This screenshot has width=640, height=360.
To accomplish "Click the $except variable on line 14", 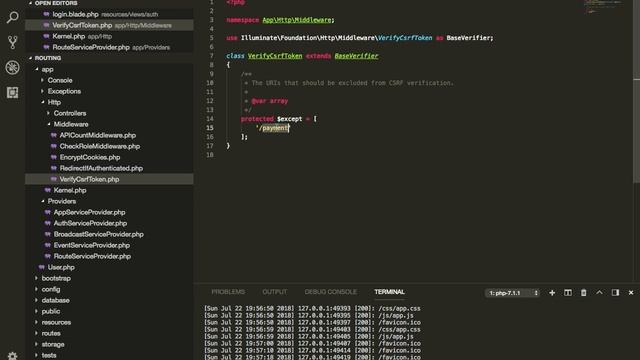I will click(x=289, y=119).
